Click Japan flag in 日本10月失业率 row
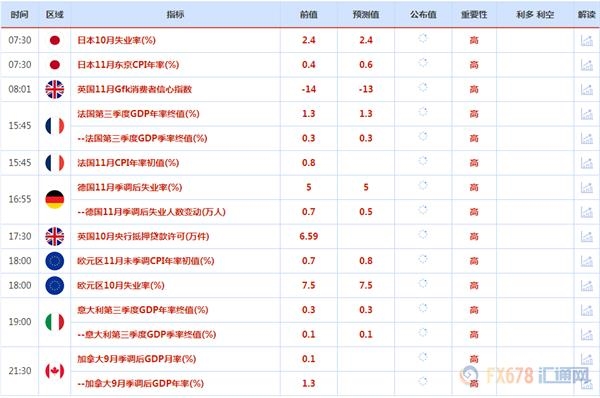The width and height of the screenshot is (600, 398). (x=55, y=40)
